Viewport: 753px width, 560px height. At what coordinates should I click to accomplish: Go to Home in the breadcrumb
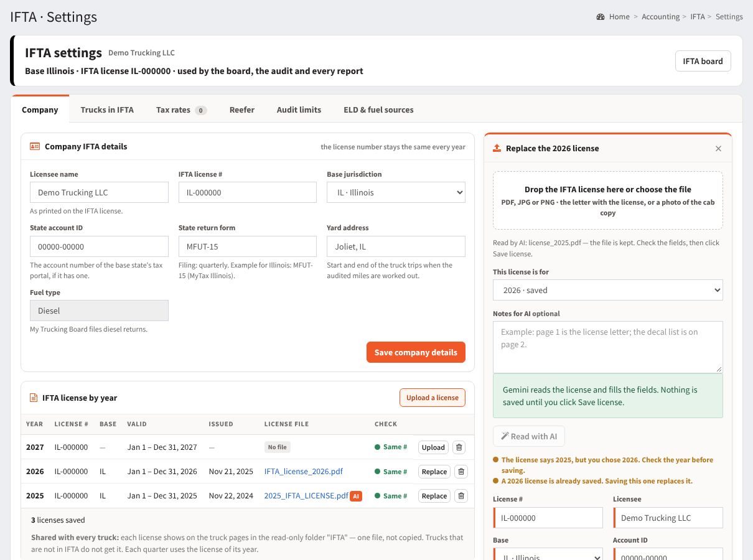coord(619,17)
